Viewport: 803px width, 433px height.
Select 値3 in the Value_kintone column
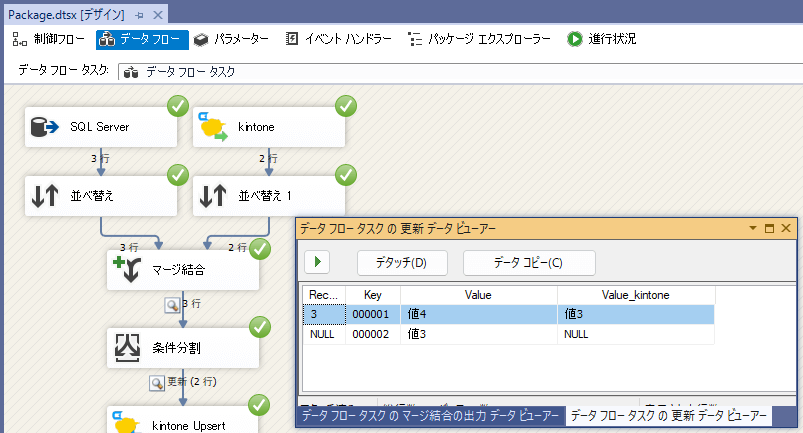(x=636, y=314)
